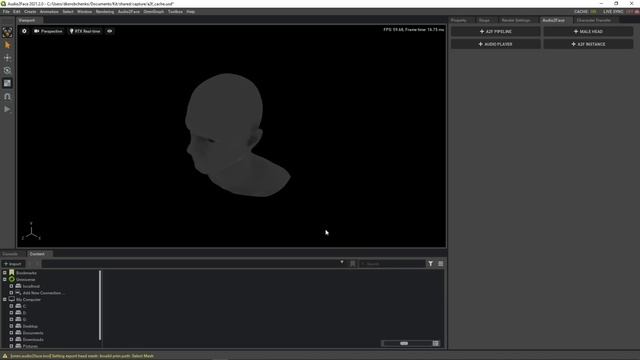Open the Rendering menu
The width and height of the screenshot is (640, 360).
(105, 11)
